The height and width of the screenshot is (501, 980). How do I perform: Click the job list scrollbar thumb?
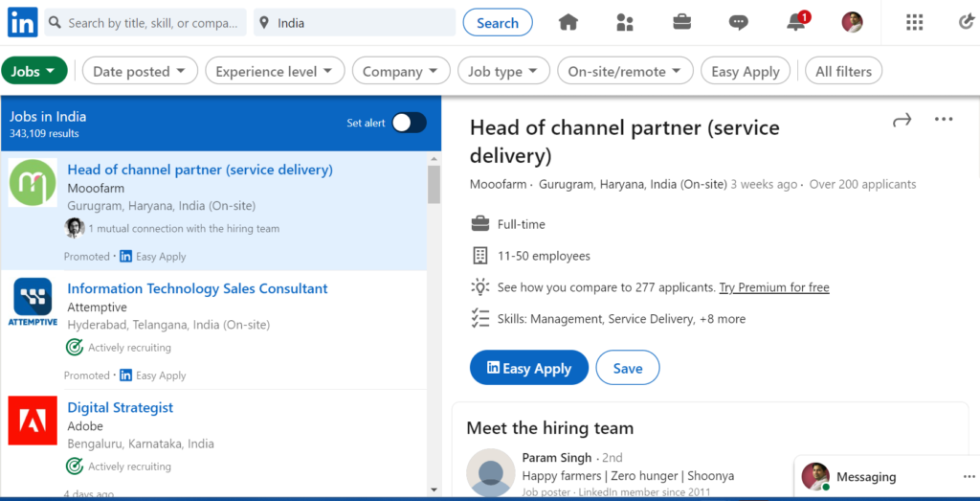pyautogui.click(x=434, y=185)
